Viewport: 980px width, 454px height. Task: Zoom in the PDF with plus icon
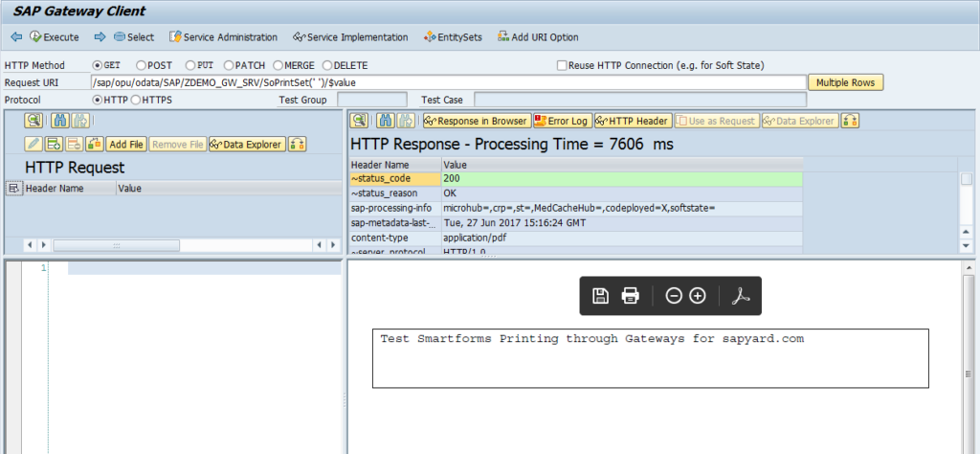(x=698, y=296)
